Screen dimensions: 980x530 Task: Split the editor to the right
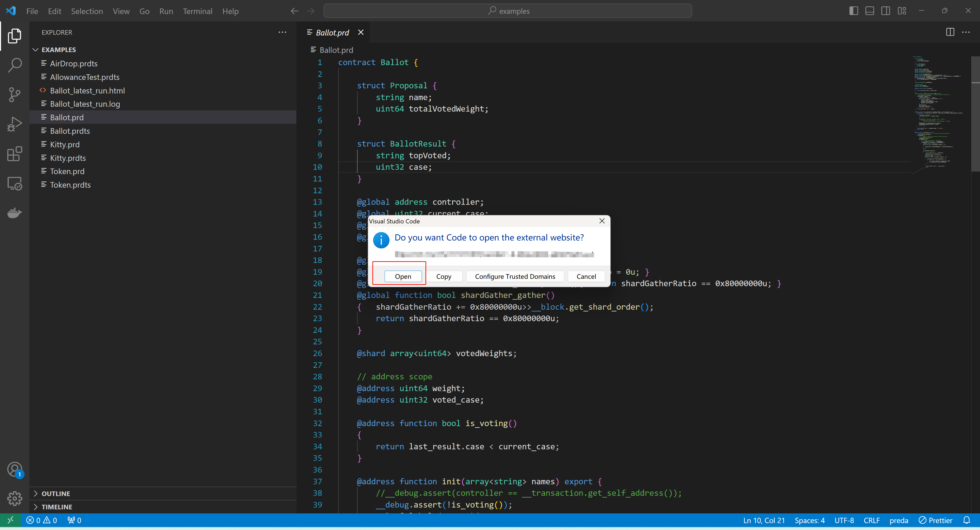pyautogui.click(x=950, y=32)
